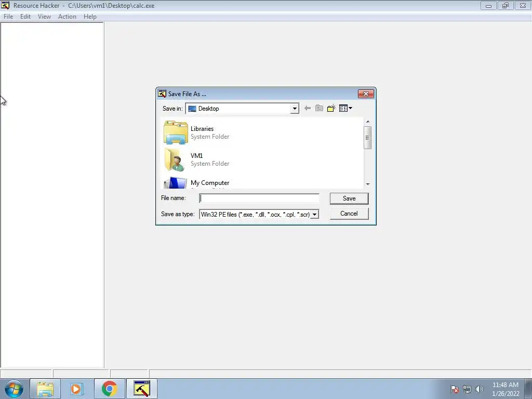Viewport: 532px width, 399px height.
Task: Close the Save File As dialog
Action: click(366, 94)
